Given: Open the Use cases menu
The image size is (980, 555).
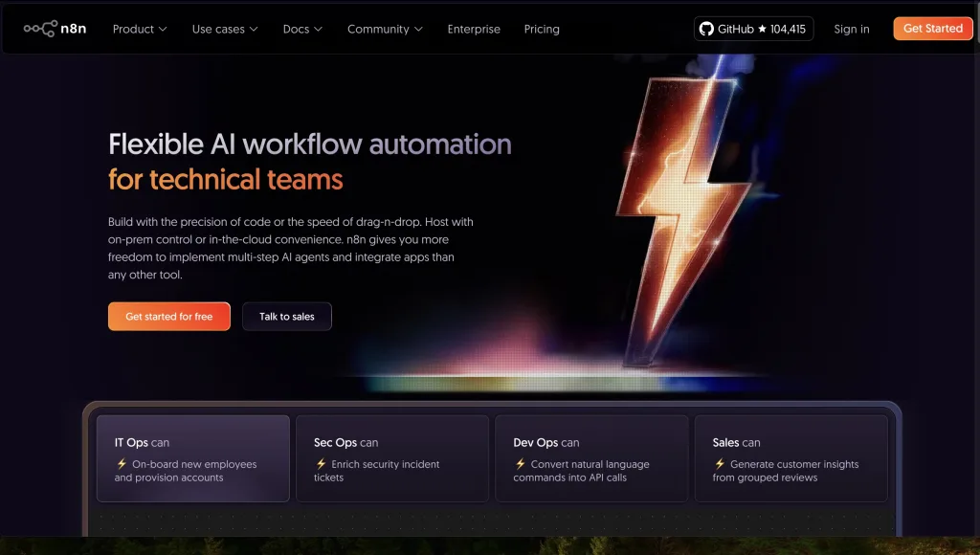Looking at the screenshot, I should (x=225, y=29).
